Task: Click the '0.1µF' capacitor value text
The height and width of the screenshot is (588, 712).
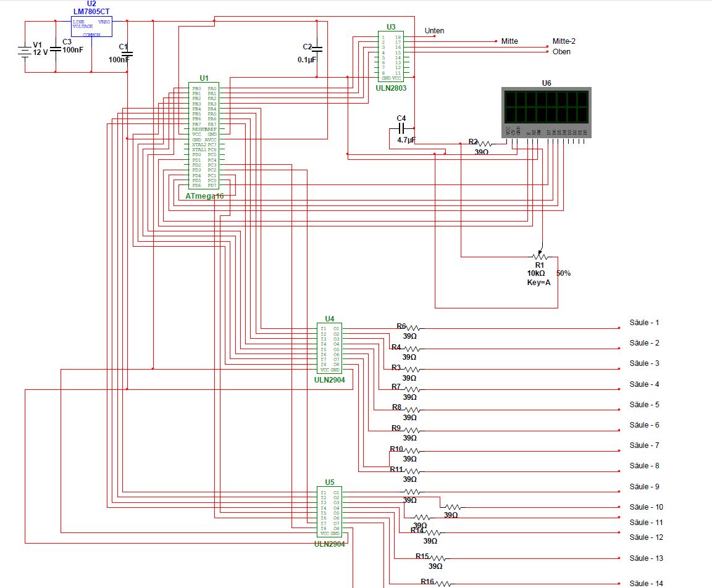Action: [307, 60]
